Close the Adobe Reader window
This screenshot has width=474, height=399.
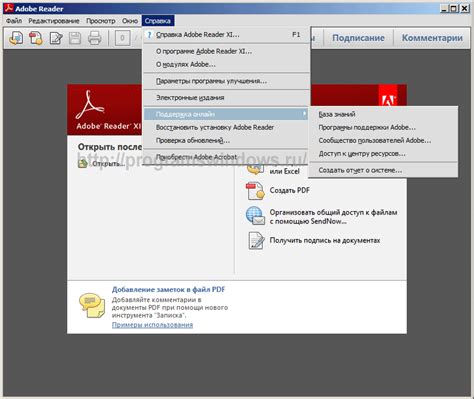pyautogui.click(x=465, y=8)
